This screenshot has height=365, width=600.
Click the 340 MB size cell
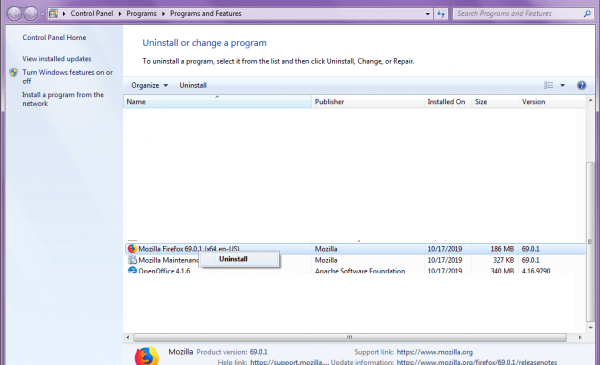tap(502, 270)
